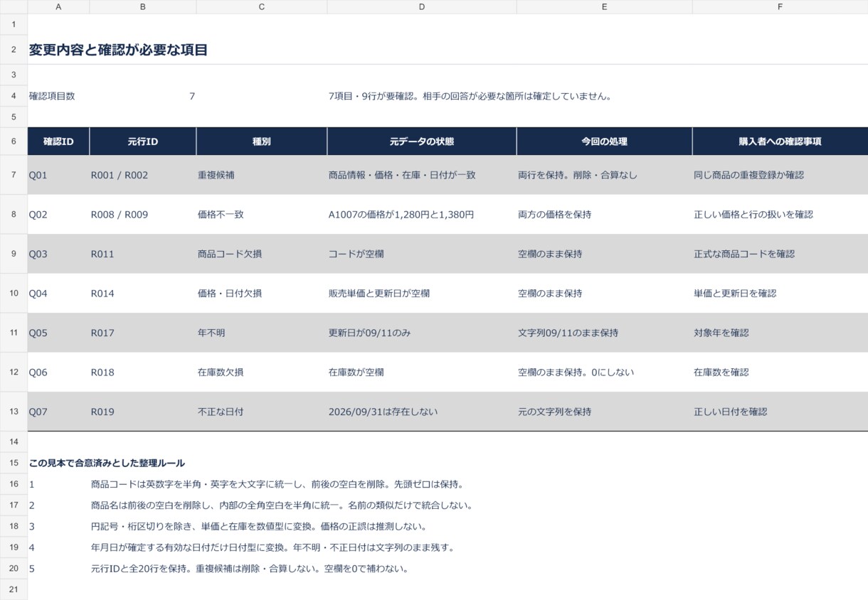The width and height of the screenshot is (868, 600).
Task: Select cell 両方の価格を保持
Action: click(604, 215)
